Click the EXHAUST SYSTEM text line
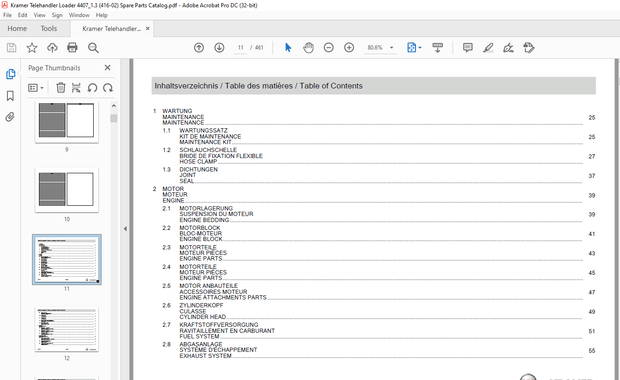The width and height of the screenshot is (620, 380). [206, 356]
